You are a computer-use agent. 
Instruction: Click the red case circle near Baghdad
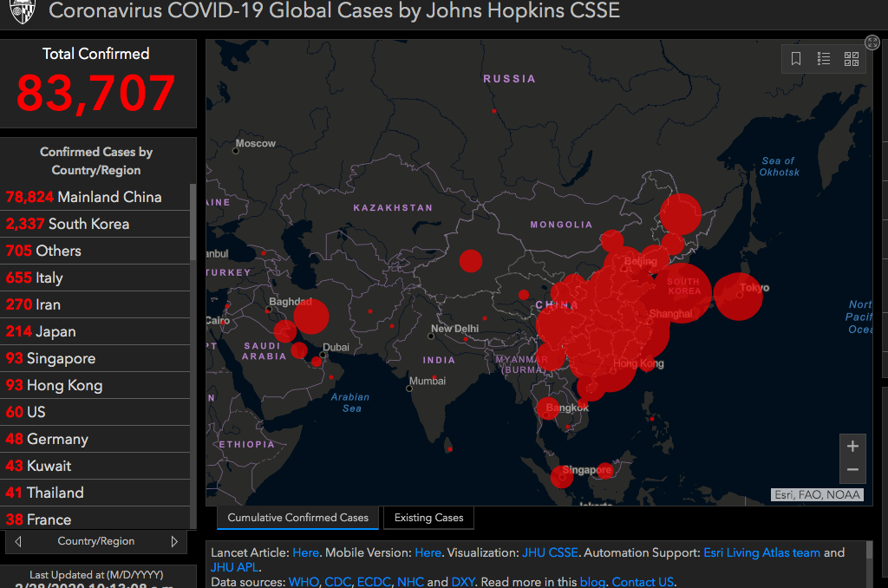click(x=311, y=316)
